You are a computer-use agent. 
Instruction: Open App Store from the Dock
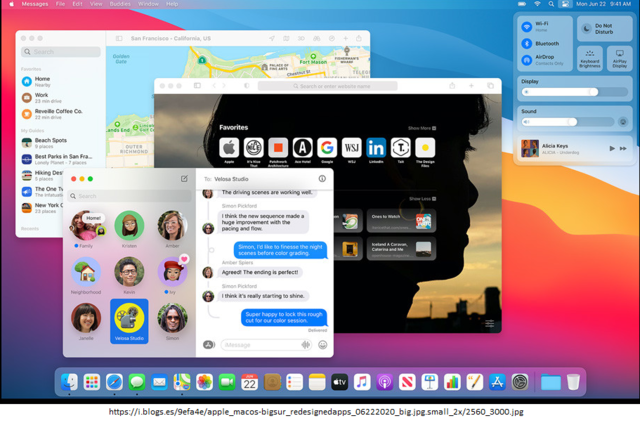(497, 383)
